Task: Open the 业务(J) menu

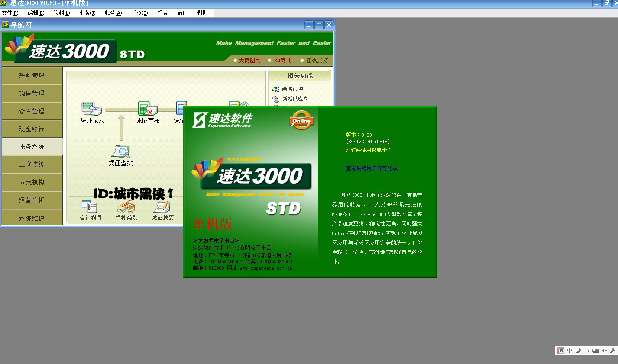Action: [x=87, y=13]
